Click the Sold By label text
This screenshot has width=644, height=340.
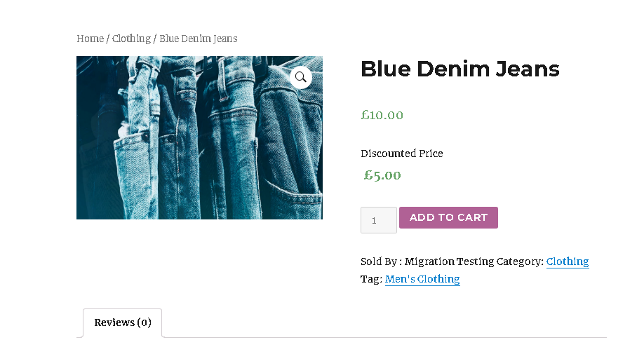tap(379, 261)
